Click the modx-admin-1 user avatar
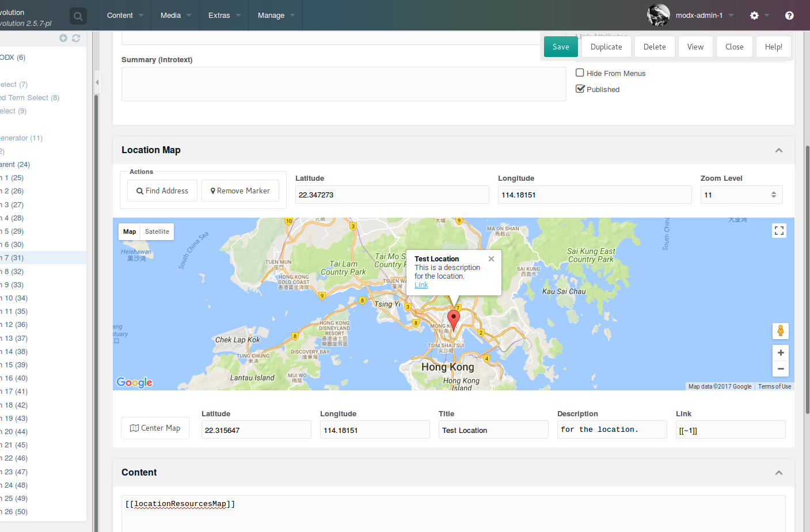Viewport: 810px width, 532px height. click(658, 15)
